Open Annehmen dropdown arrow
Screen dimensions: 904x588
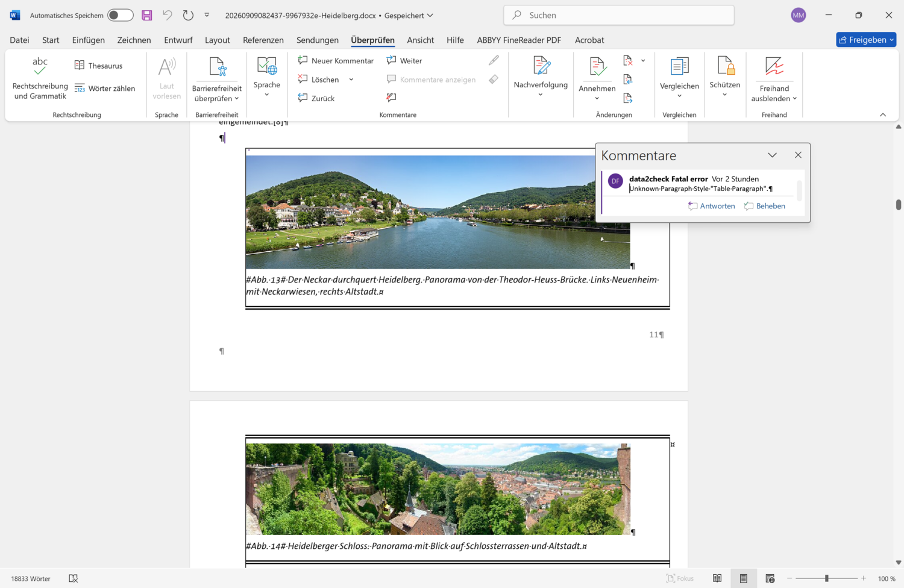[597, 99]
